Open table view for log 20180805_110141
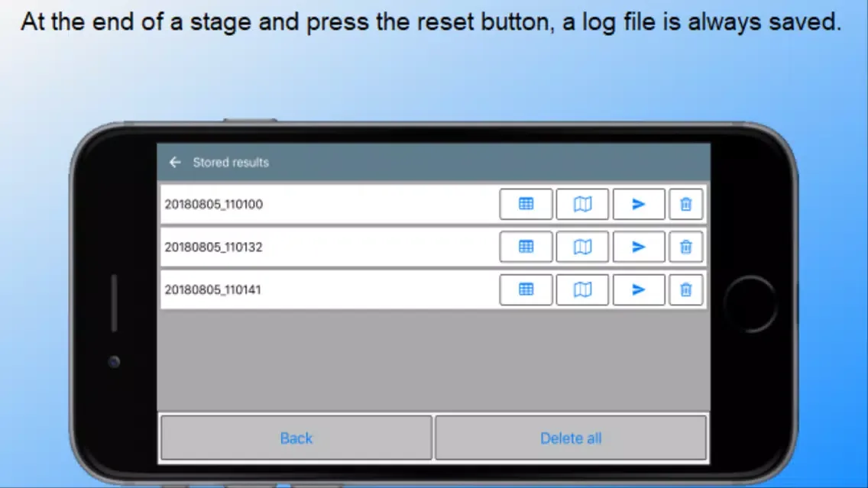868x488 pixels. click(526, 289)
